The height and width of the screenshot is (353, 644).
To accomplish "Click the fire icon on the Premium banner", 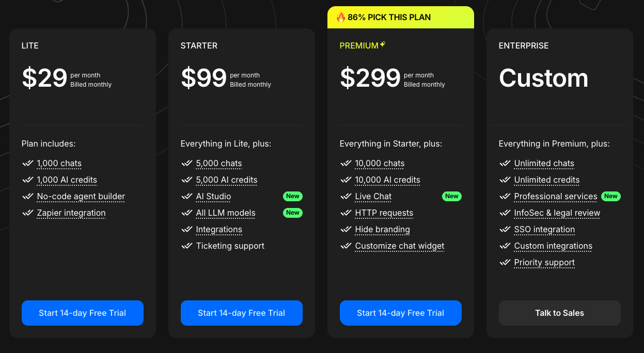I will (341, 17).
